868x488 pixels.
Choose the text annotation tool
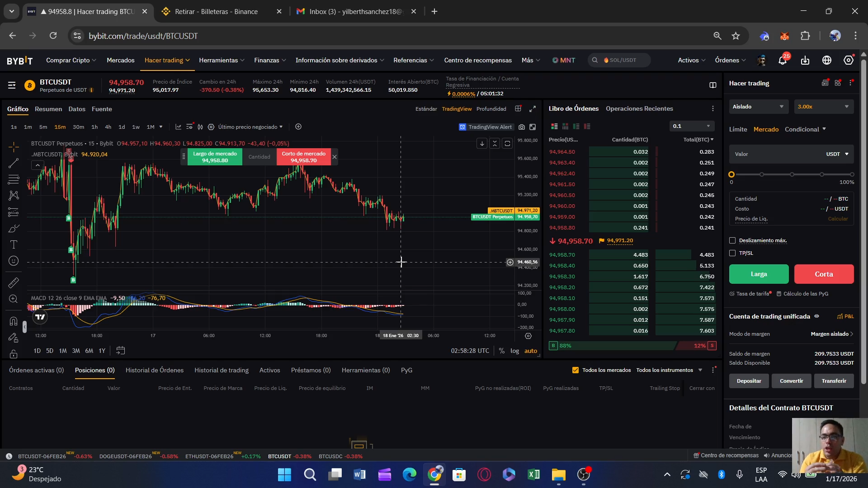(14, 244)
